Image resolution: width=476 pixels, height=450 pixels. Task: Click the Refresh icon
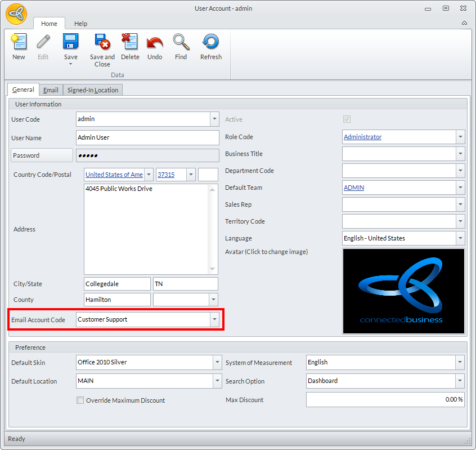click(211, 43)
